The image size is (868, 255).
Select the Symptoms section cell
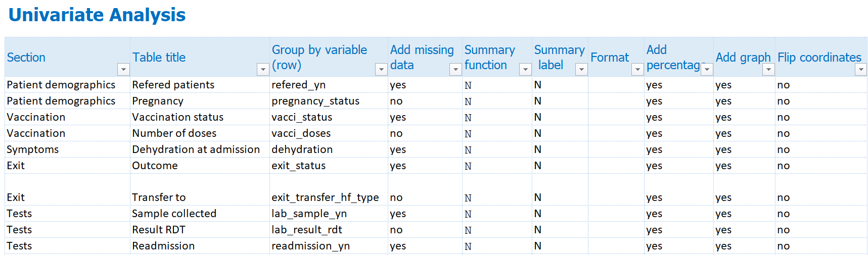[67, 149]
